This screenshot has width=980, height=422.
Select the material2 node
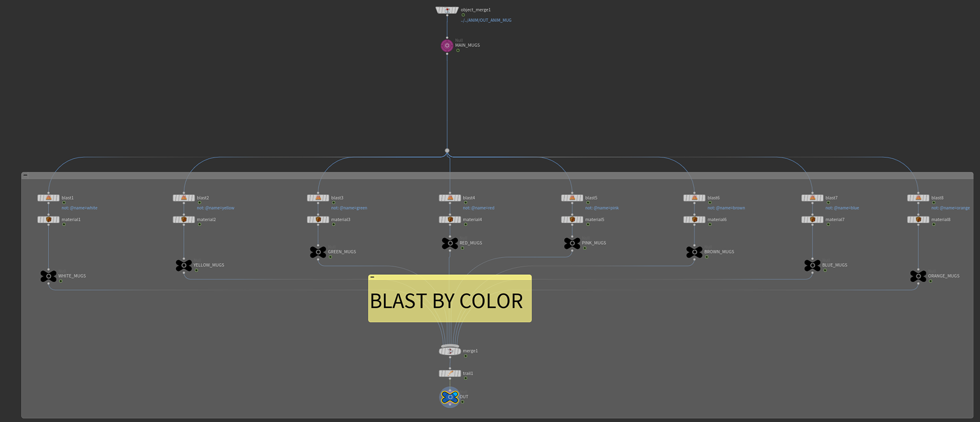point(184,220)
